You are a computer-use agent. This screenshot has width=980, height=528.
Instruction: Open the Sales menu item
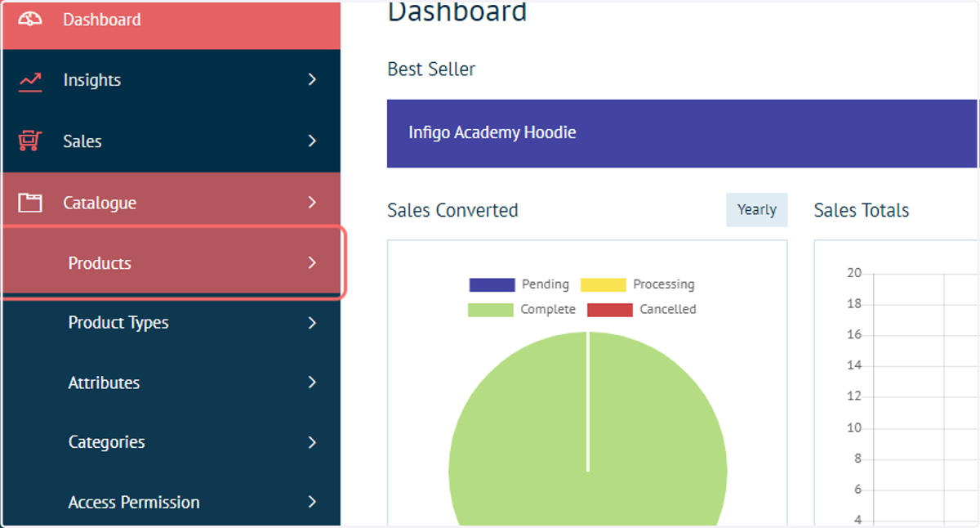coord(171,141)
